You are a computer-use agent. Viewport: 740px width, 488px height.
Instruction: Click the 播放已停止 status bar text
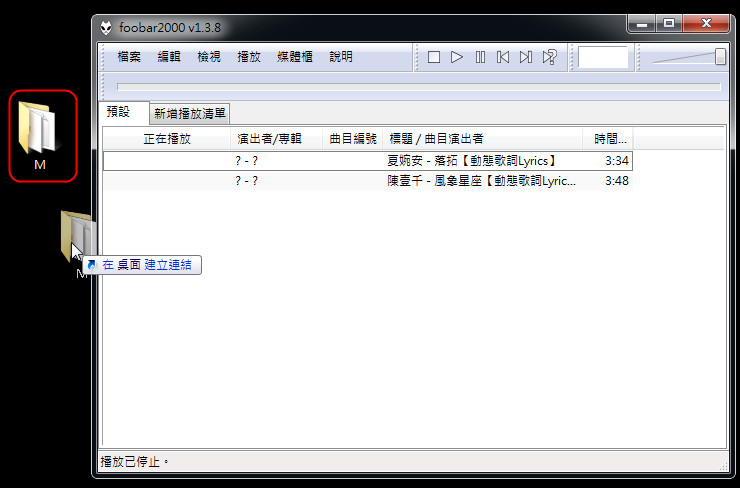pyautogui.click(x=135, y=461)
